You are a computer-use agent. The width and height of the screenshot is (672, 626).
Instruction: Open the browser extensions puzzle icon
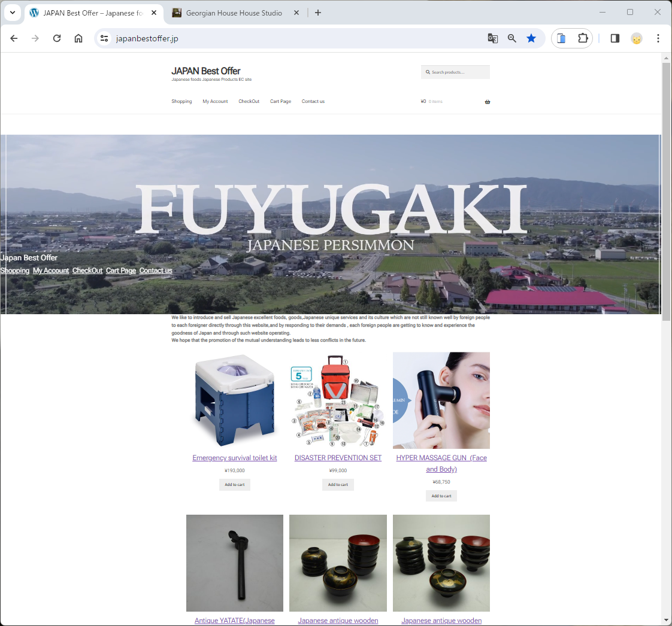pyautogui.click(x=583, y=38)
